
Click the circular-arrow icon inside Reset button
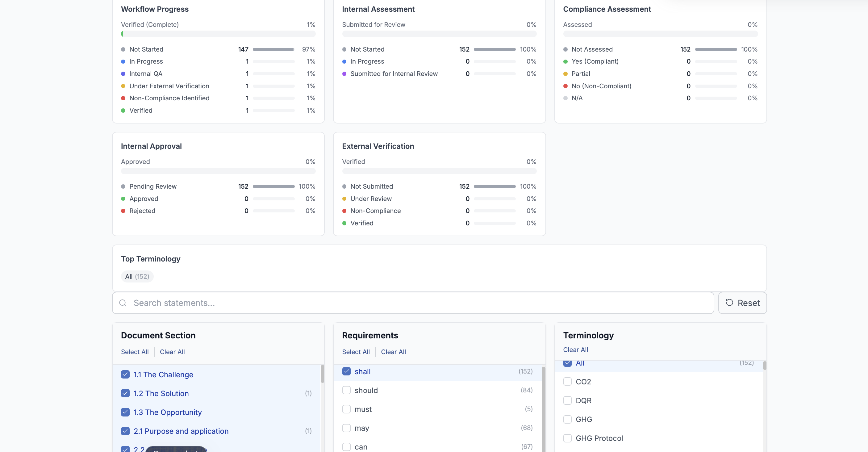pyautogui.click(x=729, y=303)
